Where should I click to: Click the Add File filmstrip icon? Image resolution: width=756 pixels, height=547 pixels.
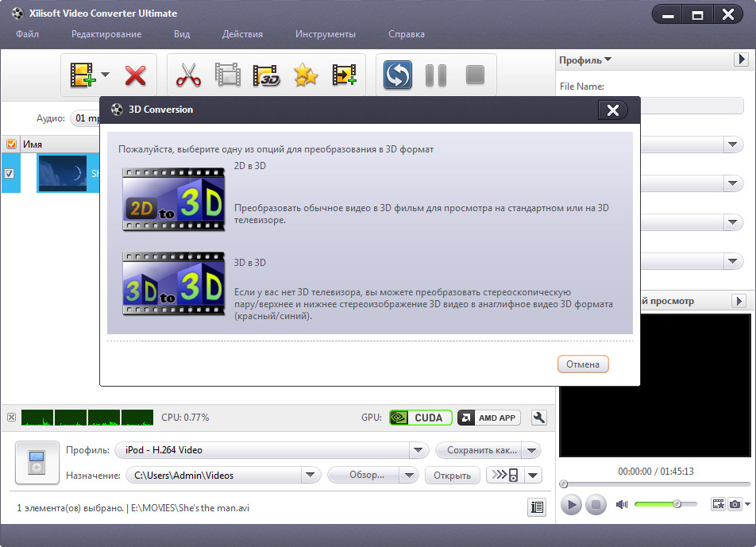click(82, 75)
